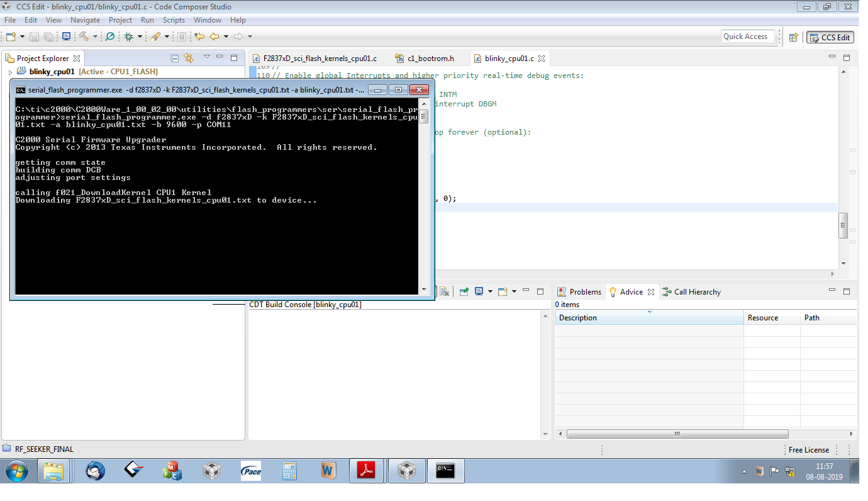Click inside the Quick Access search field
Screen dimensions: 868x501
(747, 36)
